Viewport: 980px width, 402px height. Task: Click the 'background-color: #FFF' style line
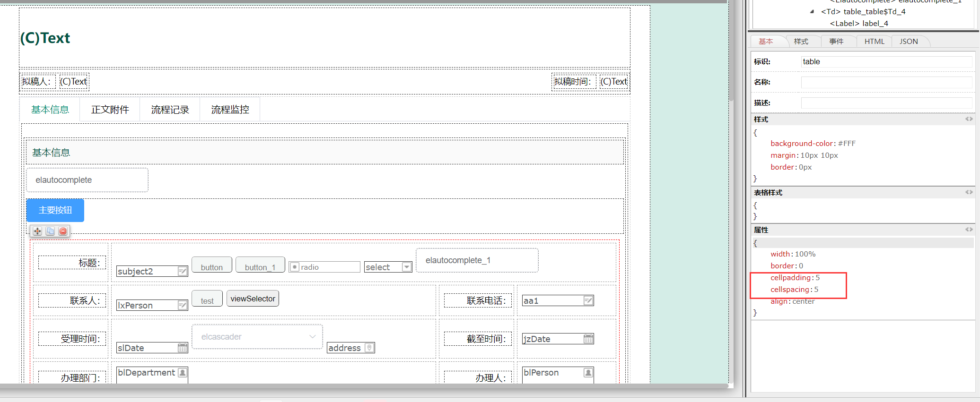813,144
